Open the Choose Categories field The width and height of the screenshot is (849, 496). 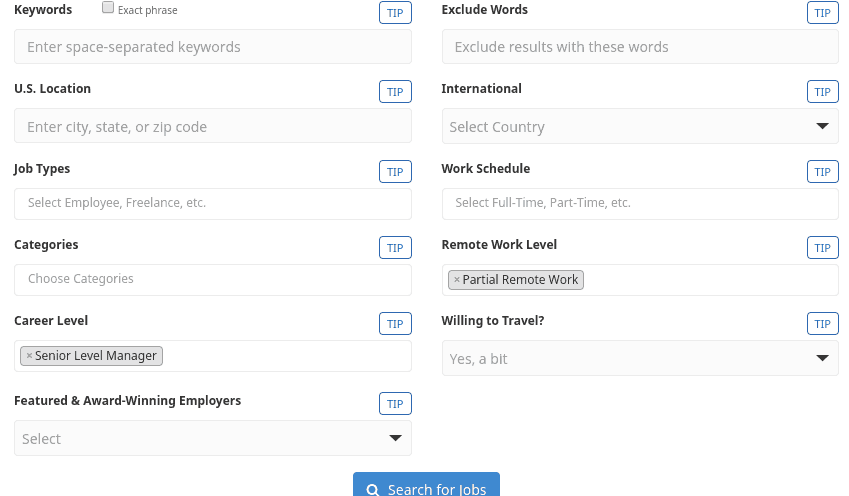click(x=213, y=280)
